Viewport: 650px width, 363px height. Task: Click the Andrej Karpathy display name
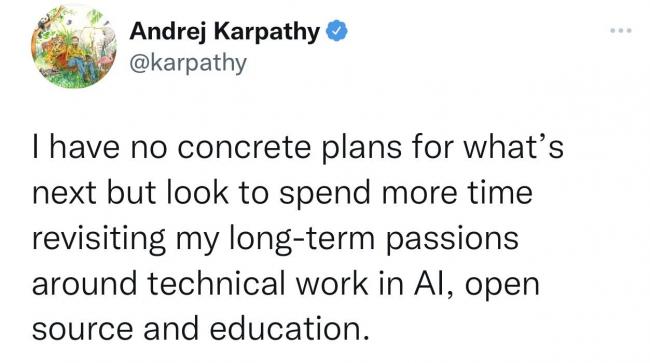point(225,31)
